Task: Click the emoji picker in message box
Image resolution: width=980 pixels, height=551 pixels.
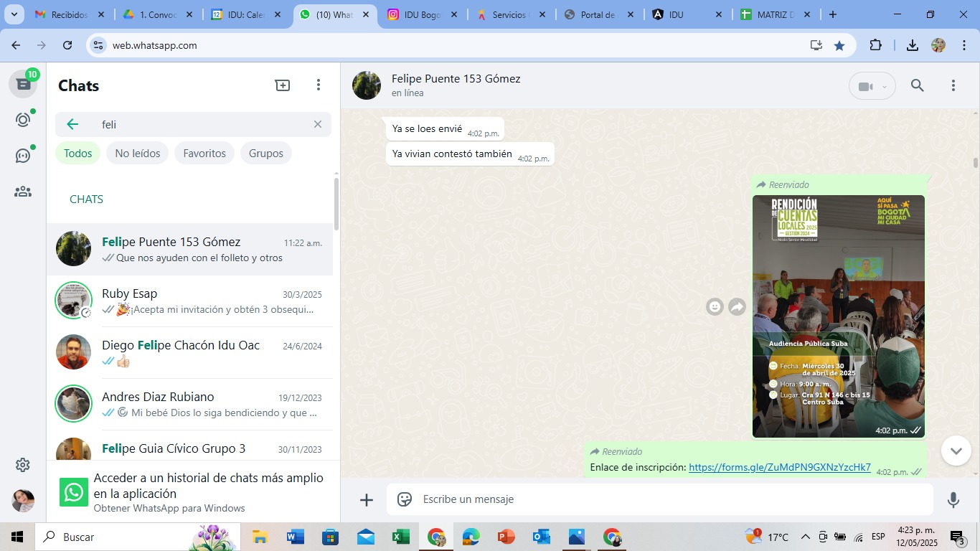Action: coord(405,499)
